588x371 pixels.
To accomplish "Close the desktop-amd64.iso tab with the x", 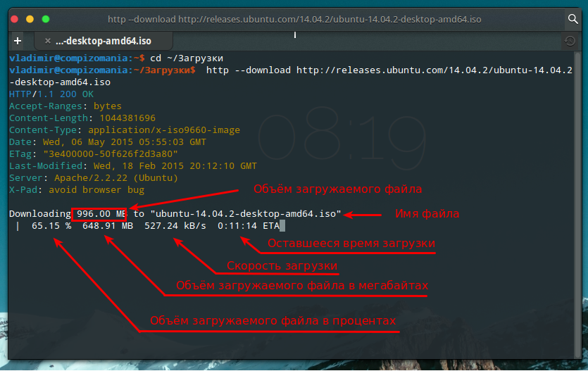I will 48,41.
